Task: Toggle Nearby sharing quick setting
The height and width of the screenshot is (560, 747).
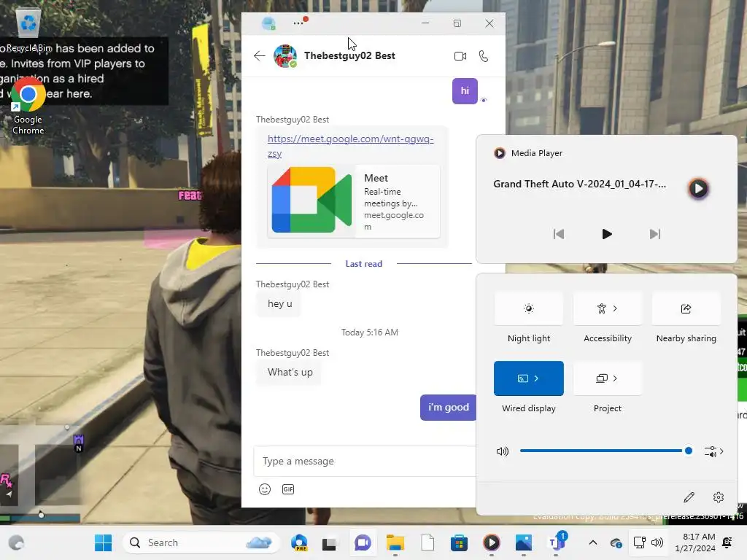Action: 686,308
